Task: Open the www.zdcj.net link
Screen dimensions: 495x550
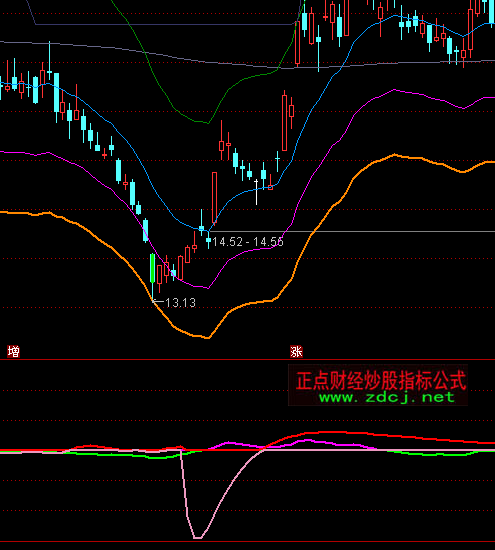Action: [387, 397]
